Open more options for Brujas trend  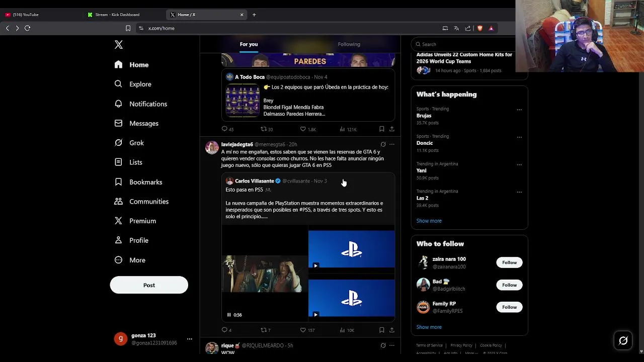pyautogui.click(x=519, y=110)
